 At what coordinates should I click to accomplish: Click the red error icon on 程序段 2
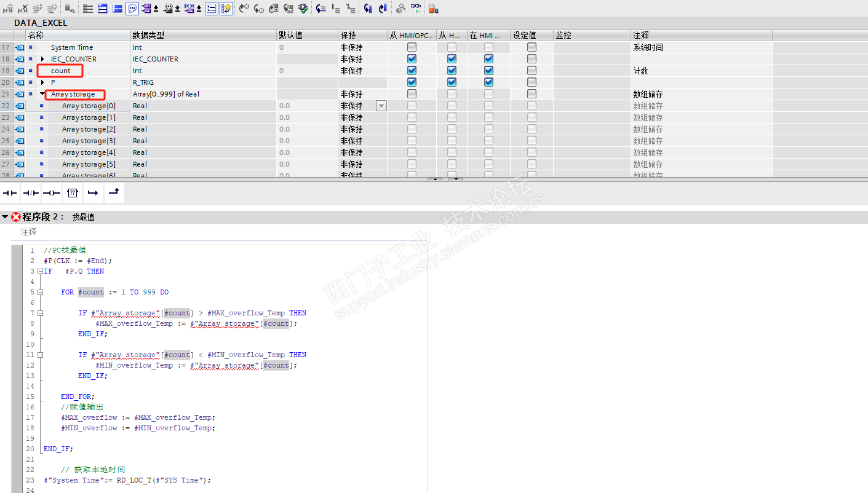(x=16, y=217)
